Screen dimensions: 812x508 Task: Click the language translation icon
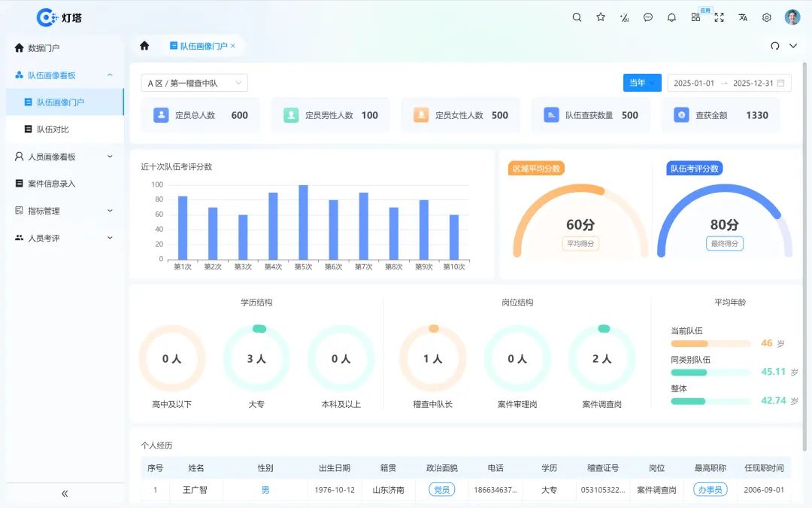743,17
